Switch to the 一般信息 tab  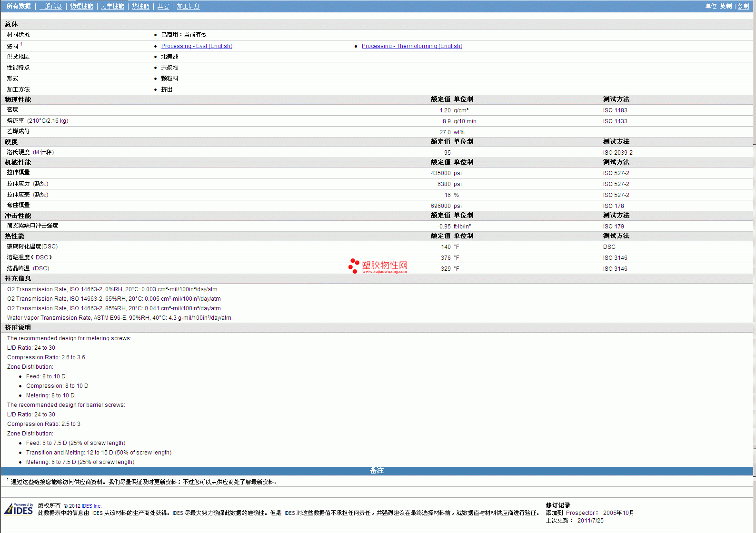(50, 6)
